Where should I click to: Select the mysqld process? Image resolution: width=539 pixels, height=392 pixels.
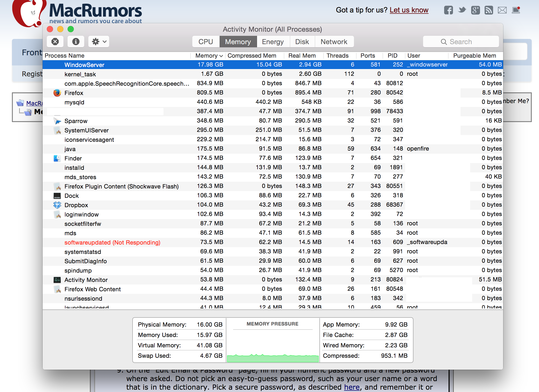click(273, 102)
